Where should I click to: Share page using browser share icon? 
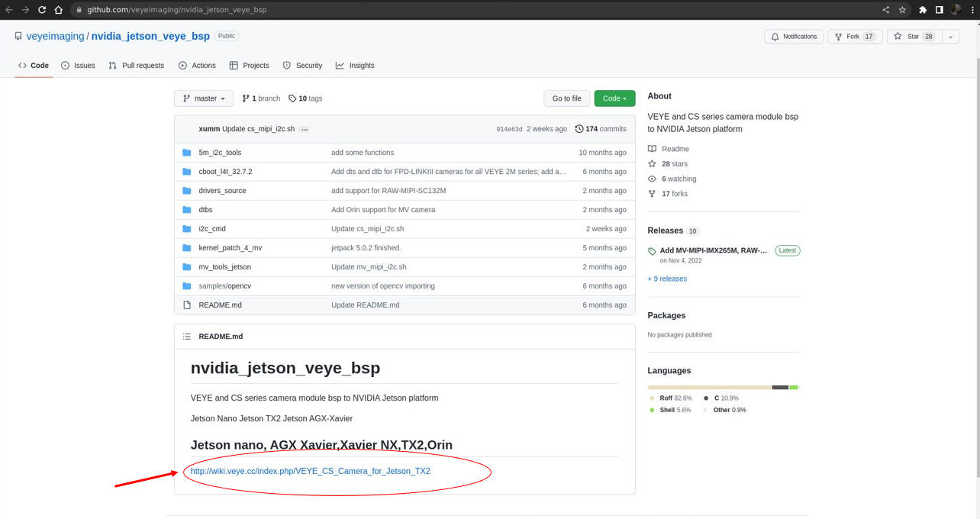885,10
